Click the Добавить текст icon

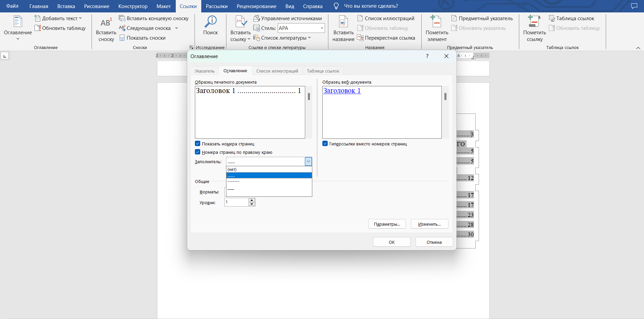coord(38,18)
